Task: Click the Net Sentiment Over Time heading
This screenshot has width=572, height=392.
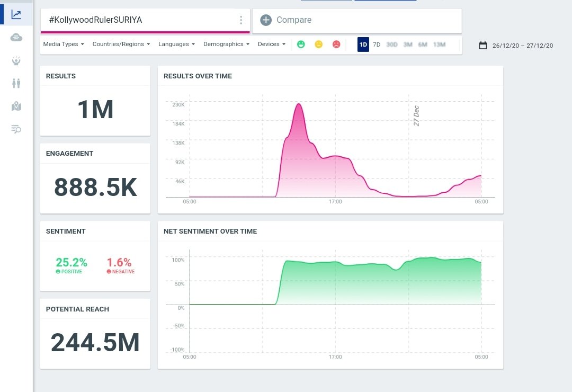Action: [x=210, y=231]
